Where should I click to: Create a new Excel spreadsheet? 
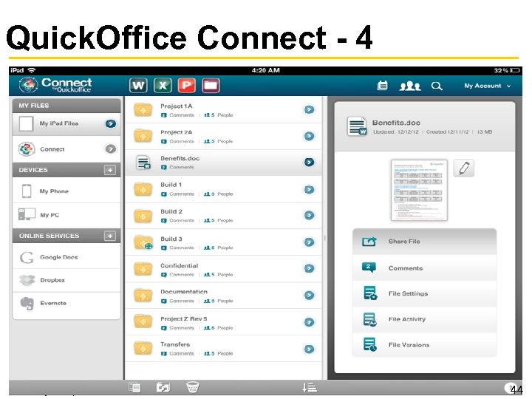[163, 86]
